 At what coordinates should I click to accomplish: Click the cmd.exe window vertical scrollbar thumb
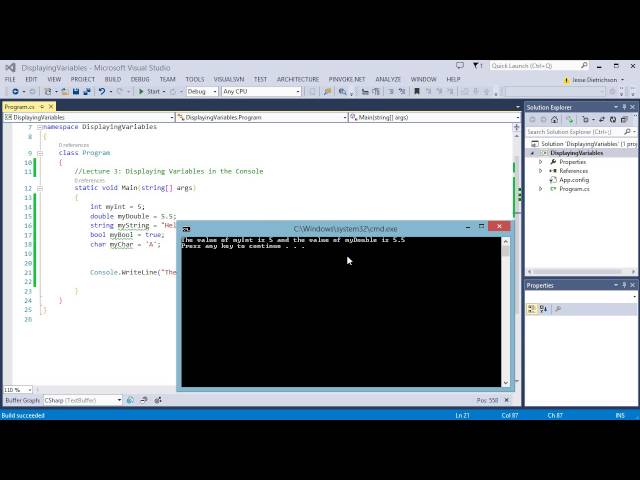[506, 251]
